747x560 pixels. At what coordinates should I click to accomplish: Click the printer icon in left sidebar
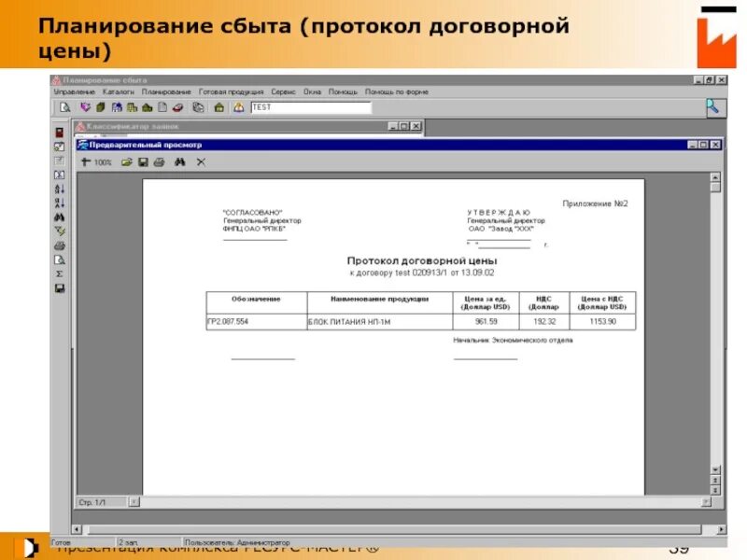tap(60, 245)
